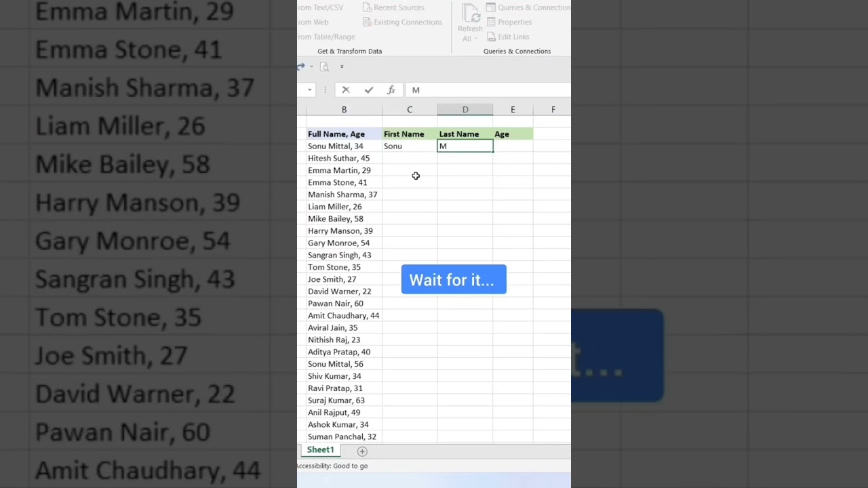Viewport: 868px width, 488px height.
Task: Select the cell Joe Smith, 27
Action: (x=344, y=279)
